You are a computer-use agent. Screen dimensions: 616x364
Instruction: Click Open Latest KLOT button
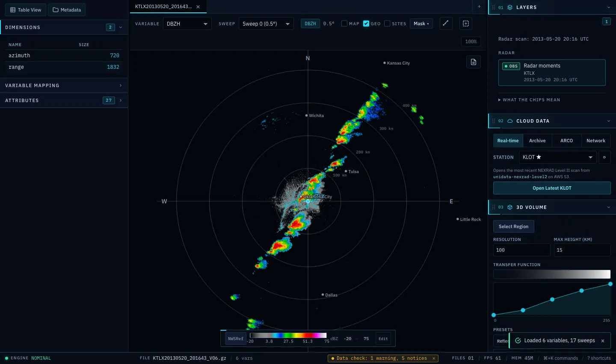tap(552, 188)
